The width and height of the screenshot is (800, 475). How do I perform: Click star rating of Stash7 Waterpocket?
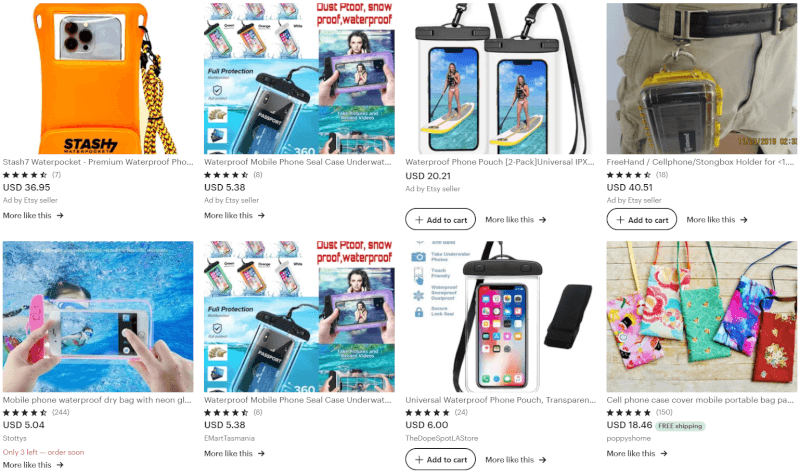coord(25,174)
